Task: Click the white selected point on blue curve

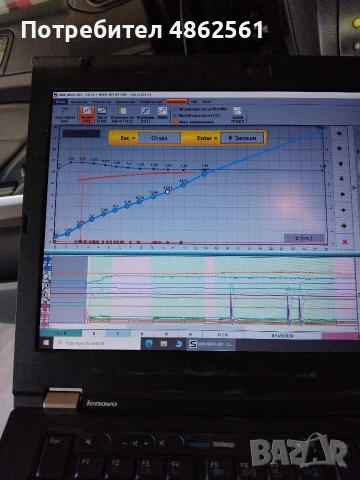Action: (x=168, y=191)
